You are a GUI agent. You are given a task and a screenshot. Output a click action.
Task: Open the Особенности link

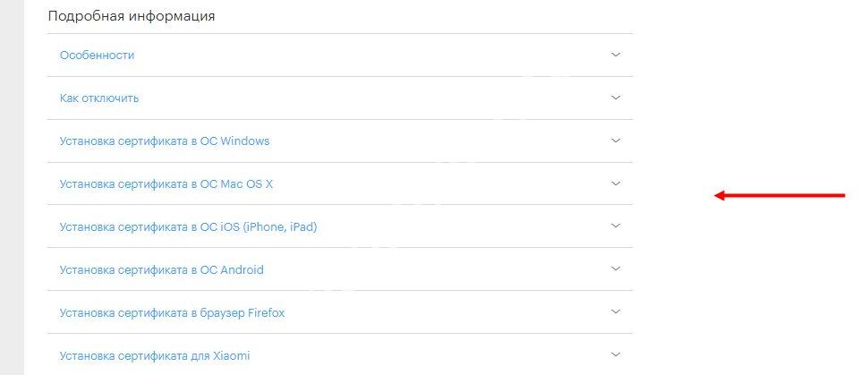[x=97, y=55]
